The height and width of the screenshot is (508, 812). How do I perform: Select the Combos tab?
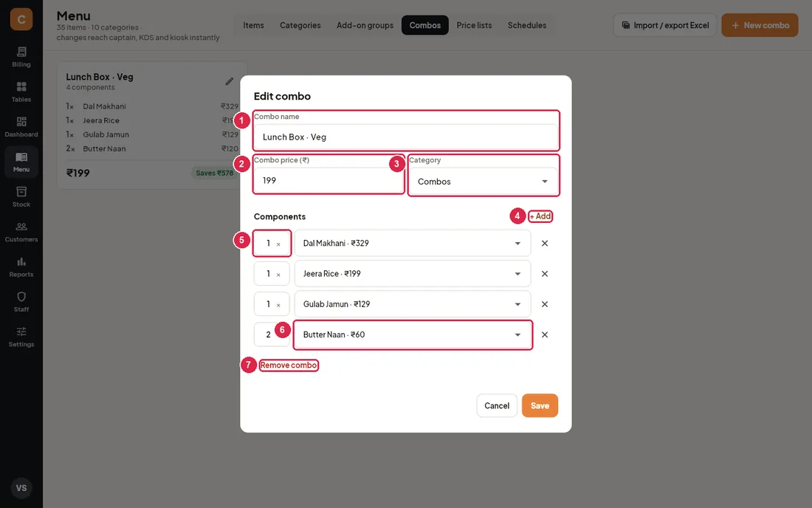(x=425, y=25)
